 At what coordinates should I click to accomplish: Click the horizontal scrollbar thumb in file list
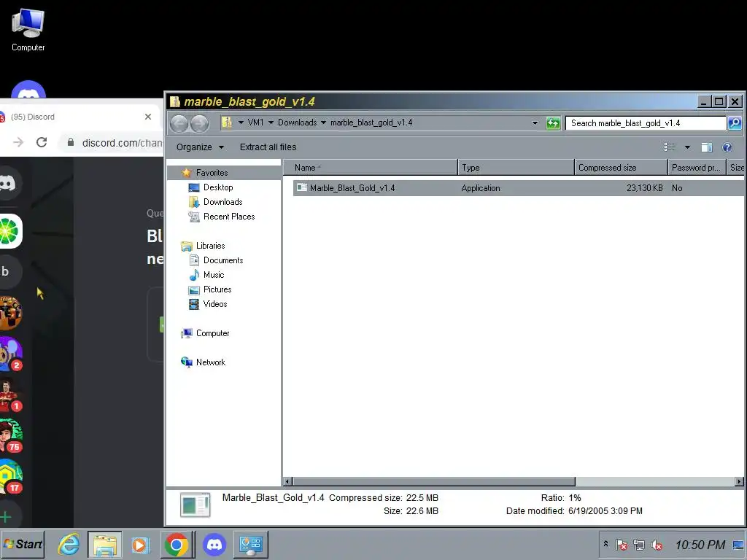(x=434, y=481)
